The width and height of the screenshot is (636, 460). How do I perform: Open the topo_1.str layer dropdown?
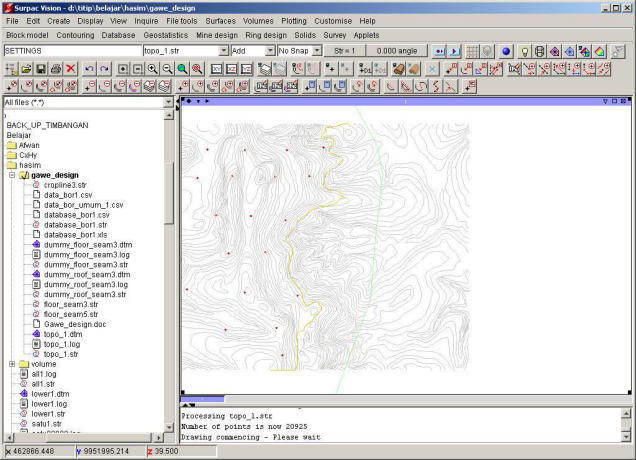coord(222,50)
